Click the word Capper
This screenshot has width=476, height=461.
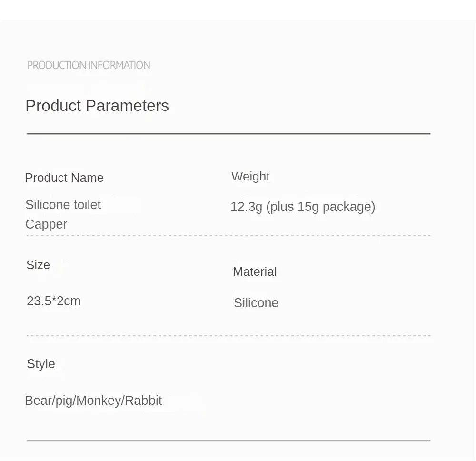coord(46,225)
